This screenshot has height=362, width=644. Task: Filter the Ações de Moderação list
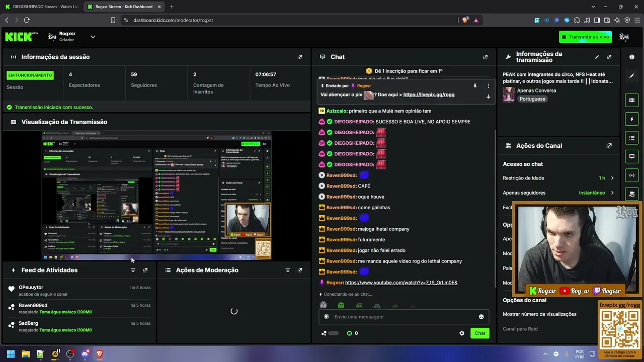288,270
